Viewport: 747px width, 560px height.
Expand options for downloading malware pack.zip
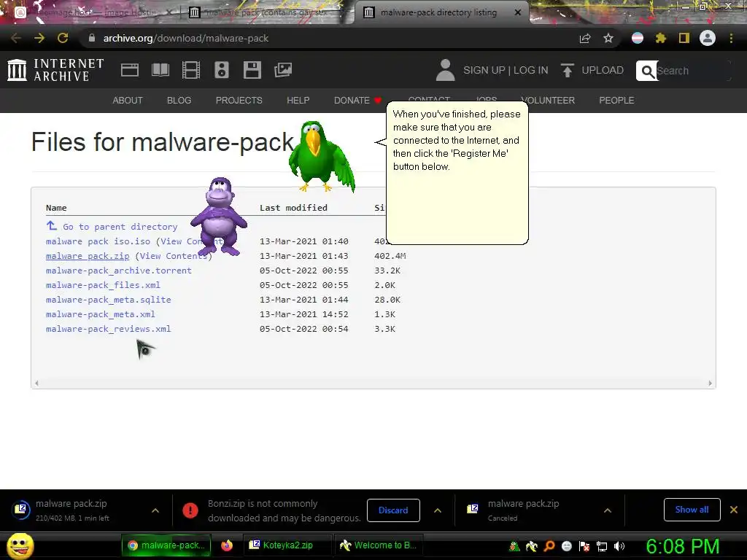point(155,510)
